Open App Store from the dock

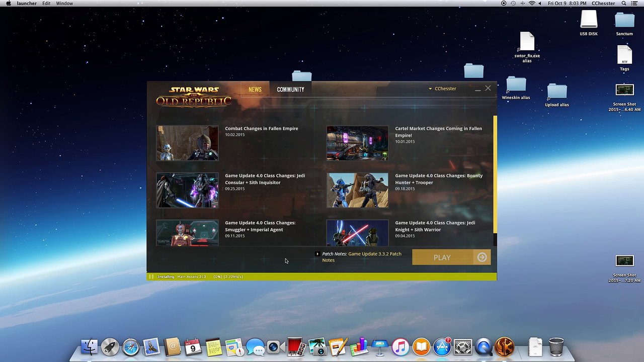coord(442,347)
